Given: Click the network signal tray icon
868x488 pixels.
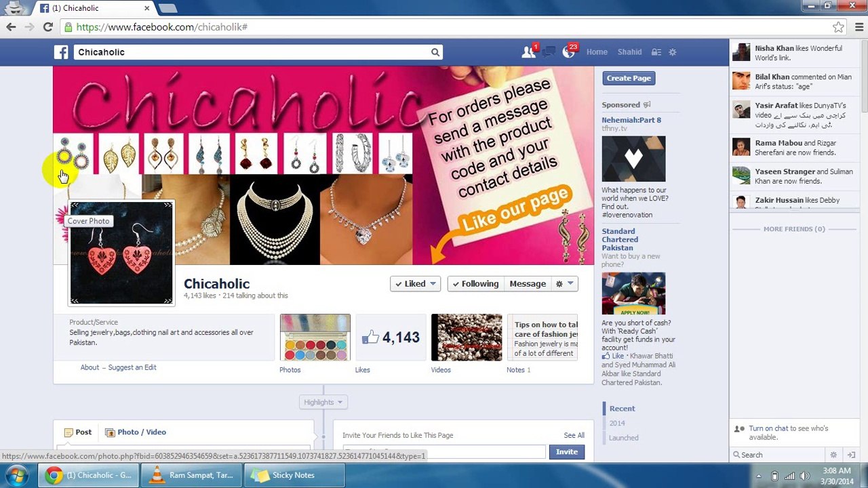Looking at the screenshot, I should tap(790, 476).
